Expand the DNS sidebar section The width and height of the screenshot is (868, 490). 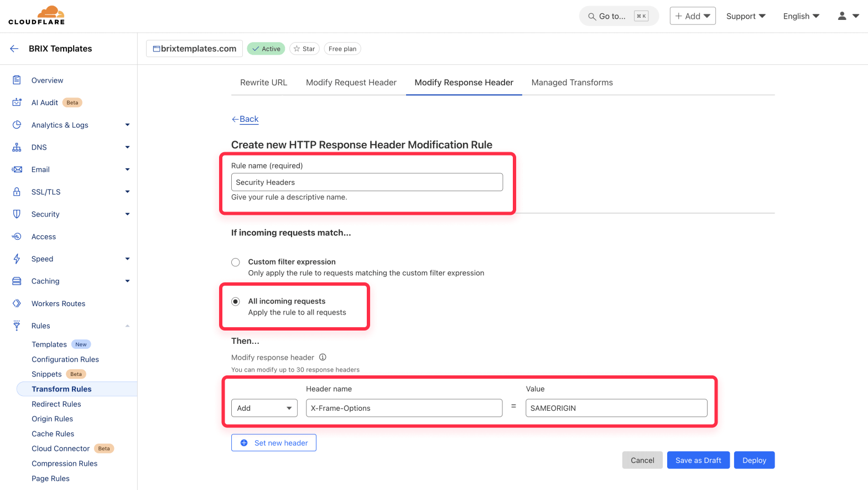pyautogui.click(x=127, y=147)
